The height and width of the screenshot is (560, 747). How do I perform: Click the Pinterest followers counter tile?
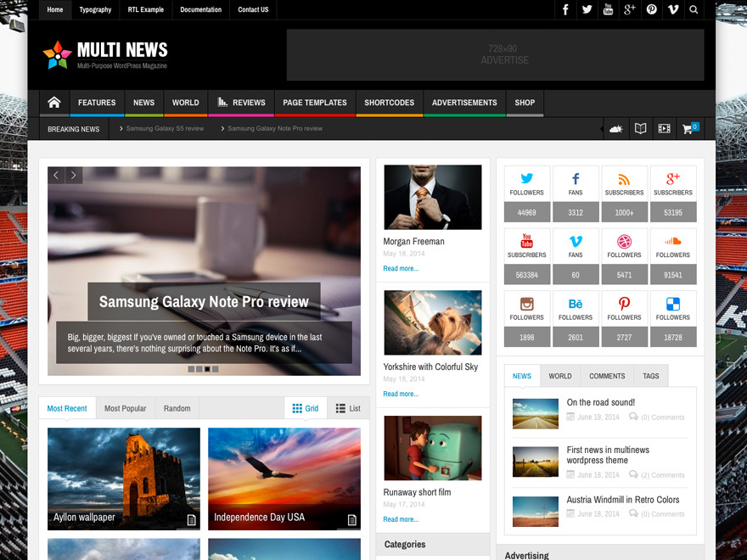coord(624,318)
